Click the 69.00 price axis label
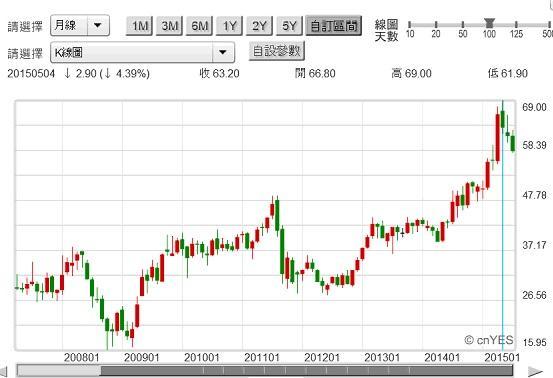The image size is (553, 378). [x=534, y=107]
